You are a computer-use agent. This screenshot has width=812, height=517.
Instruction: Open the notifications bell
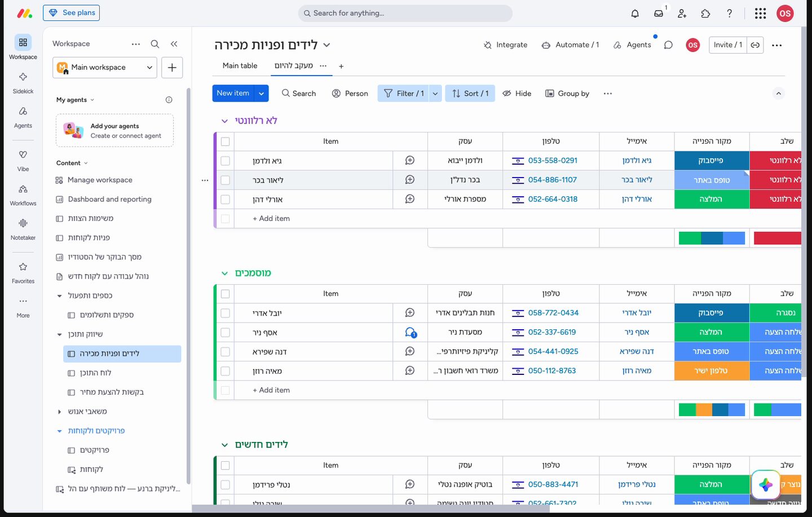(x=635, y=14)
